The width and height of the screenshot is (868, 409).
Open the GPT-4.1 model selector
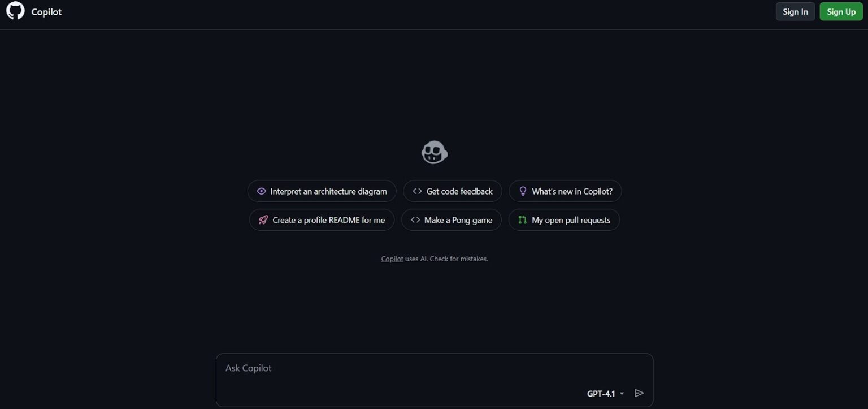[601, 393]
